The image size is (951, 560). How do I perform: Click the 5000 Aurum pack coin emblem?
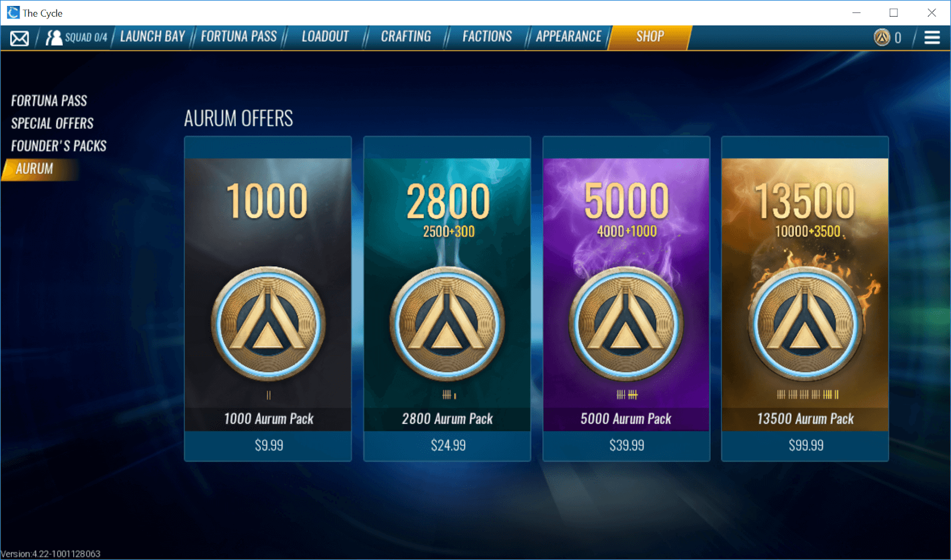click(626, 324)
